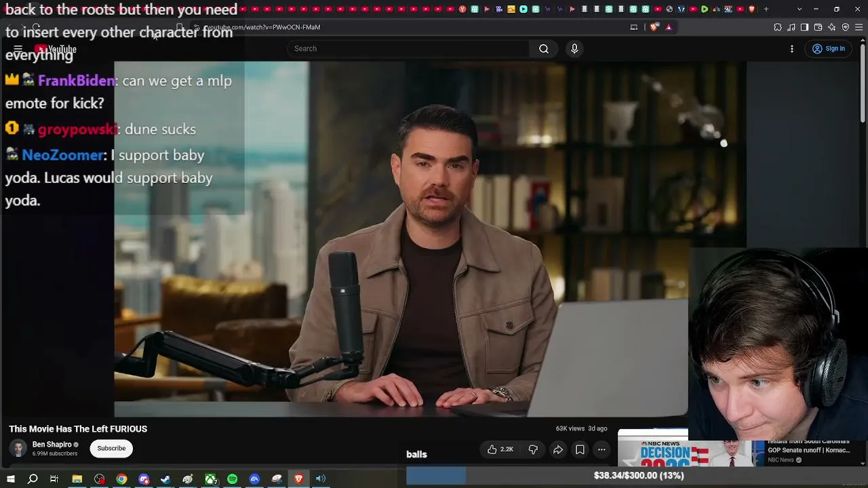Open the browser extensions puzzle icon

[x=778, y=27]
